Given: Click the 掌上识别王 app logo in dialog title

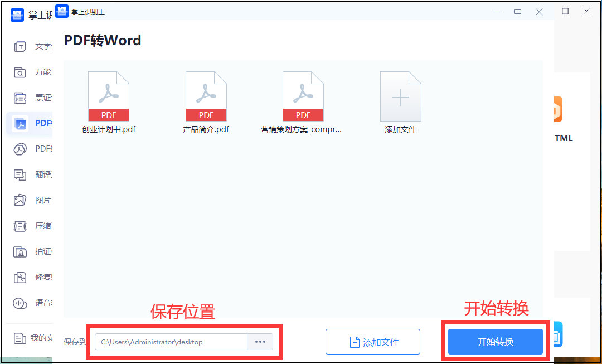Looking at the screenshot, I should [x=62, y=12].
